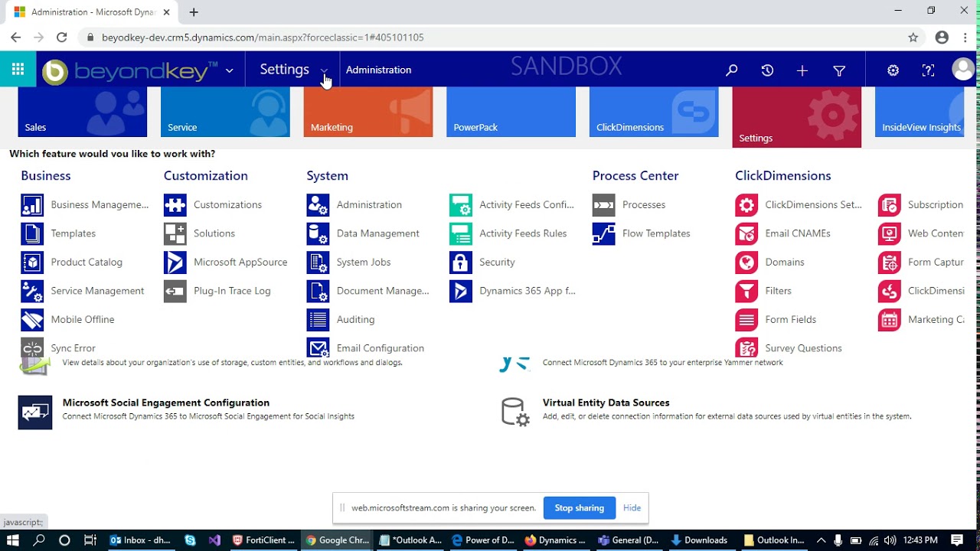Click the Administration breadcrumb in navbar
The image size is (980, 551).
click(x=378, y=70)
